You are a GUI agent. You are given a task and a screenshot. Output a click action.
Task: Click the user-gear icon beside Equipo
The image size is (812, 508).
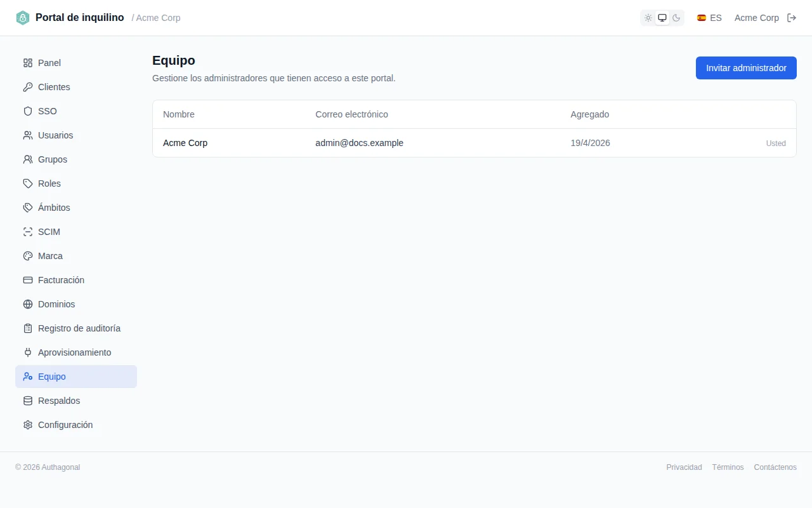(x=28, y=377)
